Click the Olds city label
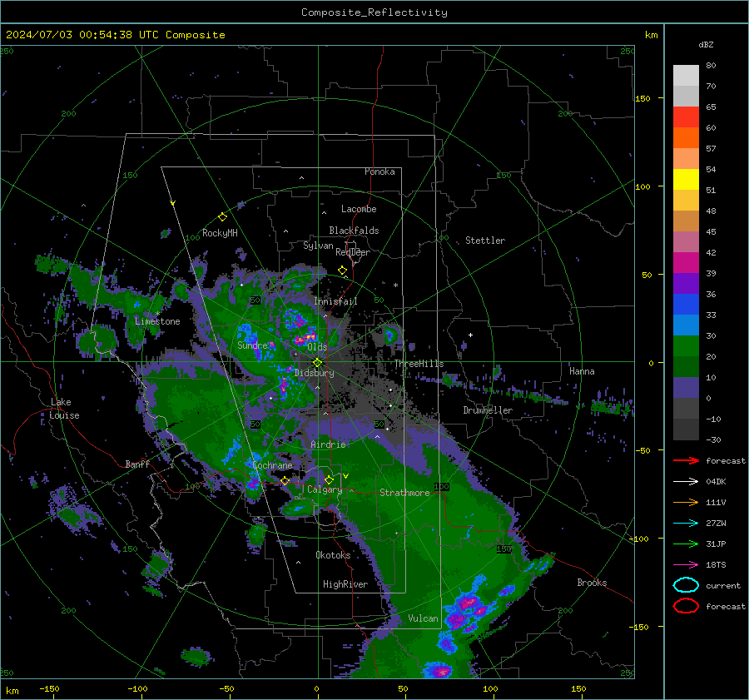The width and height of the screenshot is (749, 700). [x=317, y=347]
